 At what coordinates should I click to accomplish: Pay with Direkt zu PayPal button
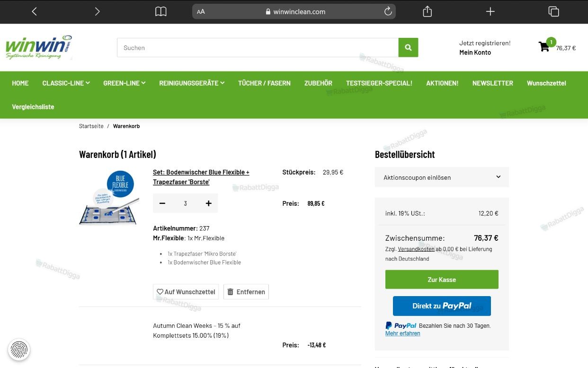point(442,306)
